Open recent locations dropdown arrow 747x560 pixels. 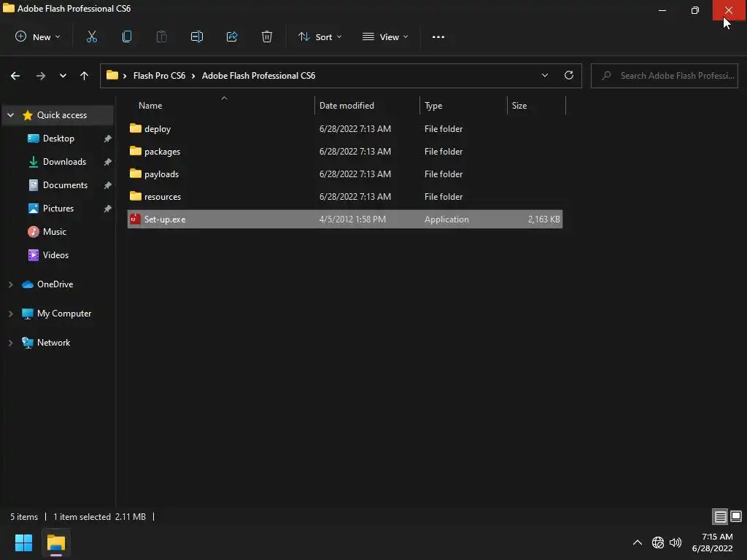tap(63, 76)
